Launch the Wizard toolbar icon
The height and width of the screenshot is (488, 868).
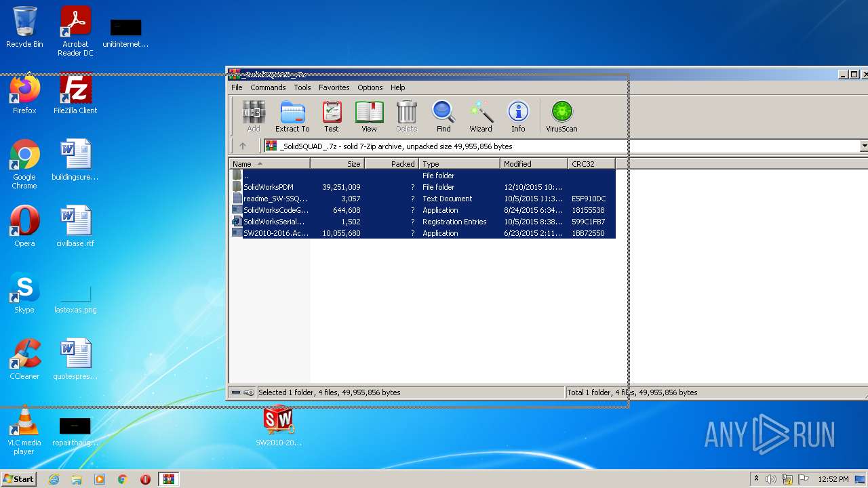pos(481,117)
